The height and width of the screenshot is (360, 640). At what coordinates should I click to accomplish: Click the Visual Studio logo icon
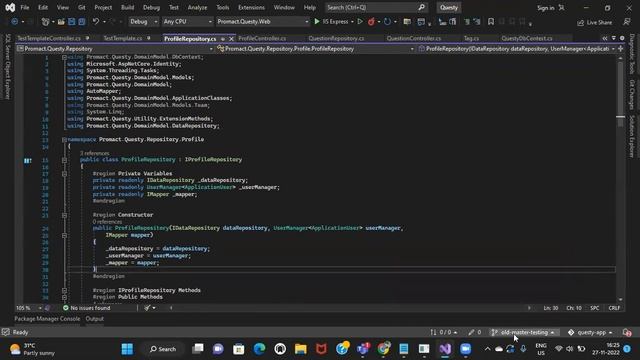click(x=10, y=7)
